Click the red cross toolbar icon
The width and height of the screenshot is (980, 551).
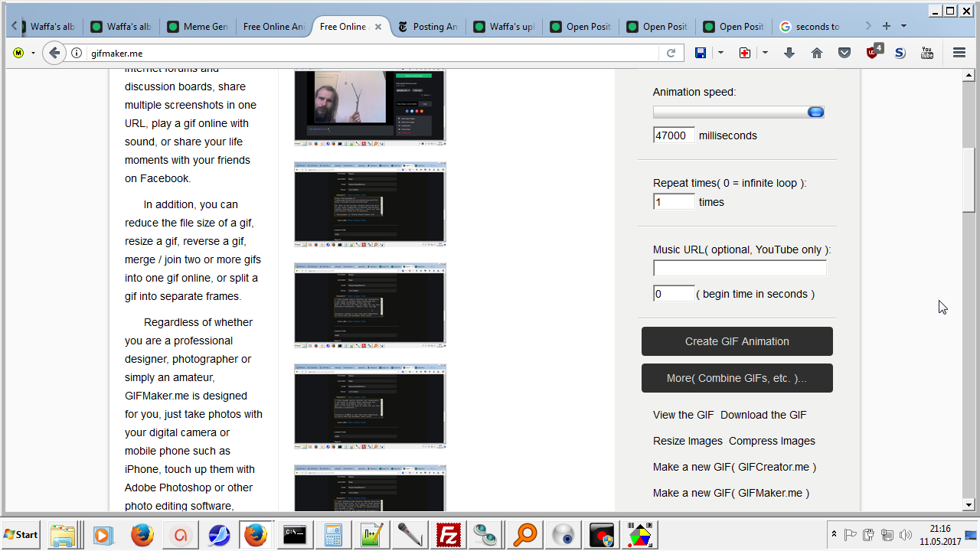(x=744, y=53)
